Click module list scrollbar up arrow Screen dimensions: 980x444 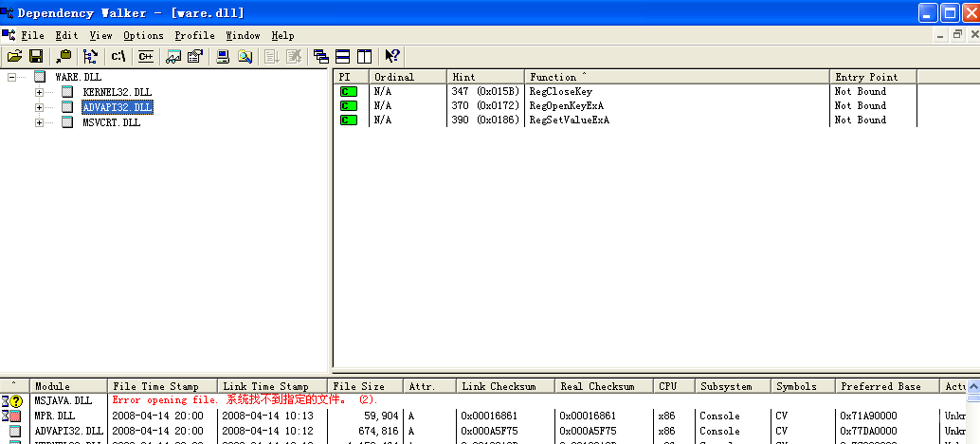tap(973, 386)
